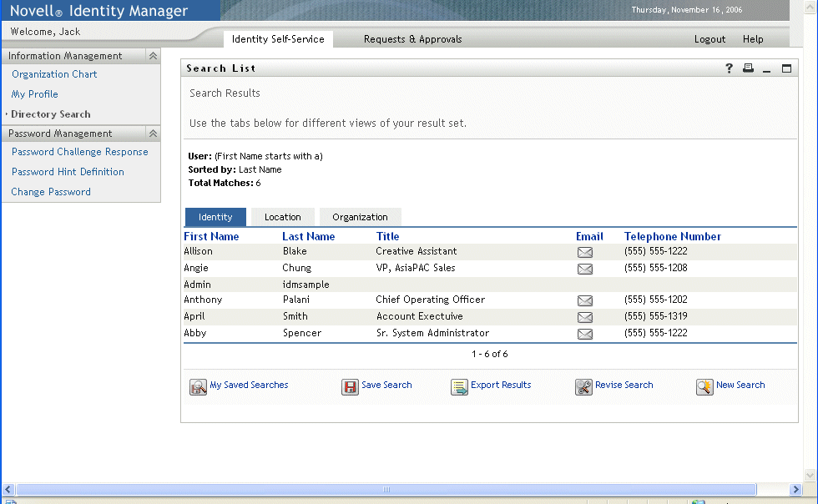
Task: Click the email envelope for Angie Chung
Action: (585, 269)
